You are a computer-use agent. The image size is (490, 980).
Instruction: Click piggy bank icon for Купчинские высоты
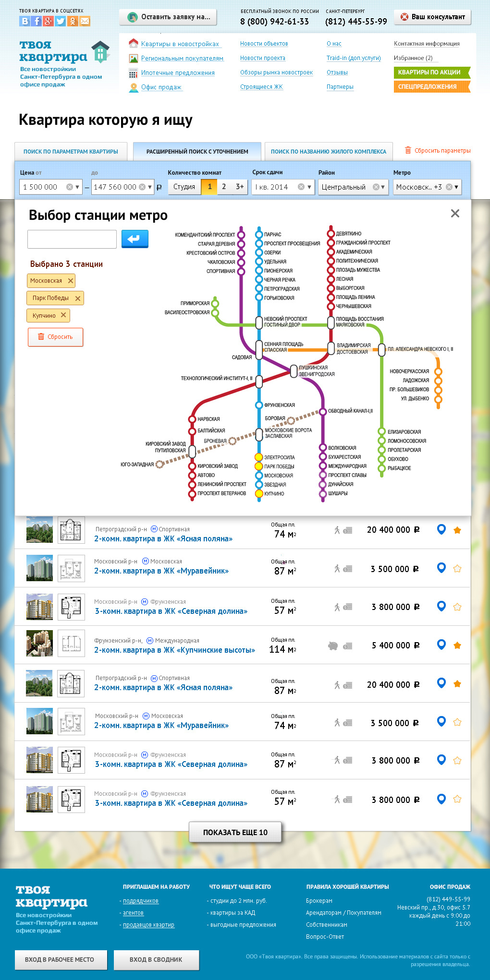click(333, 645)
